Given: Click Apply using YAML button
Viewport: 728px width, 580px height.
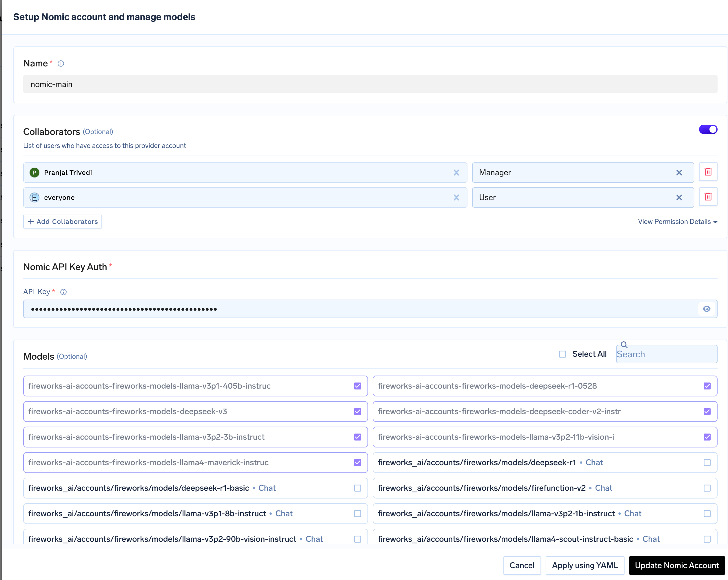Looking at the screenshot, I should tap(585, 565).
